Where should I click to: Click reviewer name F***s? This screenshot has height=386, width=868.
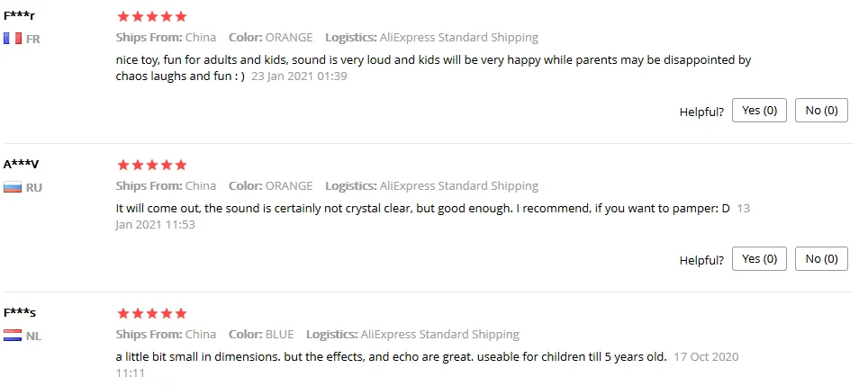pos(19,312)
